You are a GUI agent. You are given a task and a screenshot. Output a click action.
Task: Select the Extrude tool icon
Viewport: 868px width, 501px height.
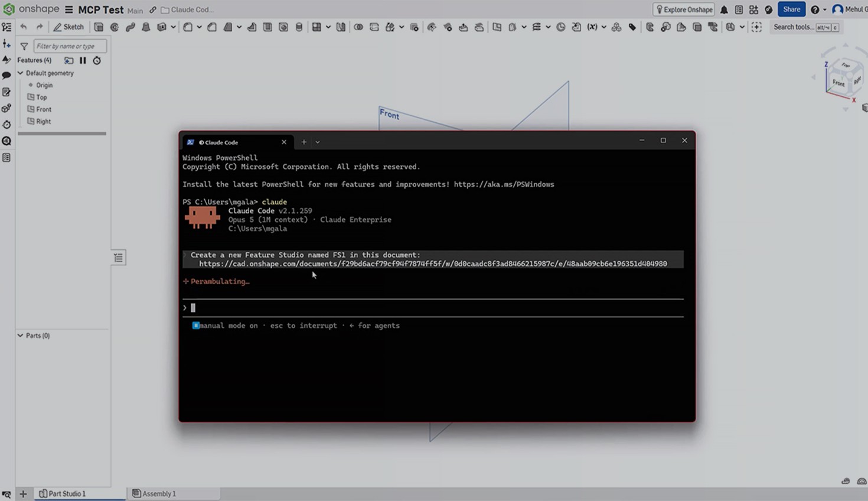[x=99, y=27]
